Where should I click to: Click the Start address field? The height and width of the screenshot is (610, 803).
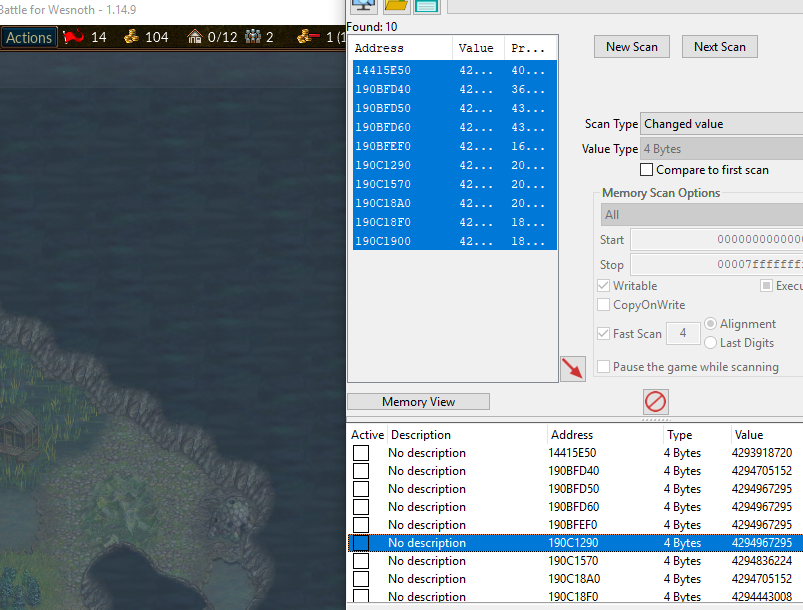tap(716, 239)
